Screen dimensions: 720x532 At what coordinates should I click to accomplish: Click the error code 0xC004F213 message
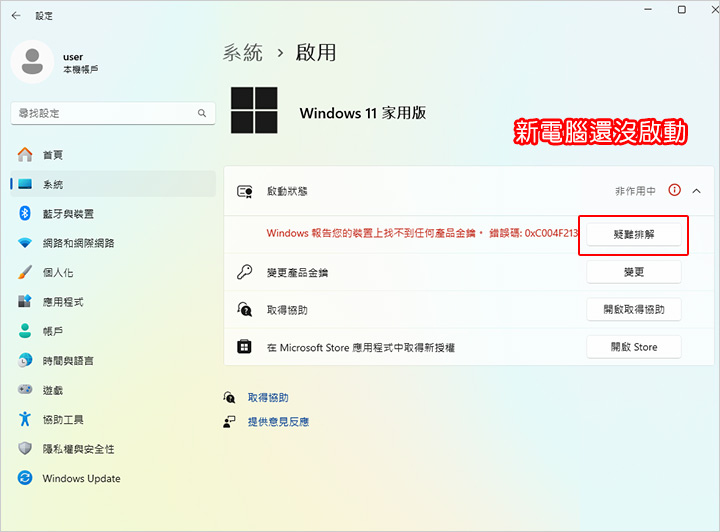(x=422, y=233)
